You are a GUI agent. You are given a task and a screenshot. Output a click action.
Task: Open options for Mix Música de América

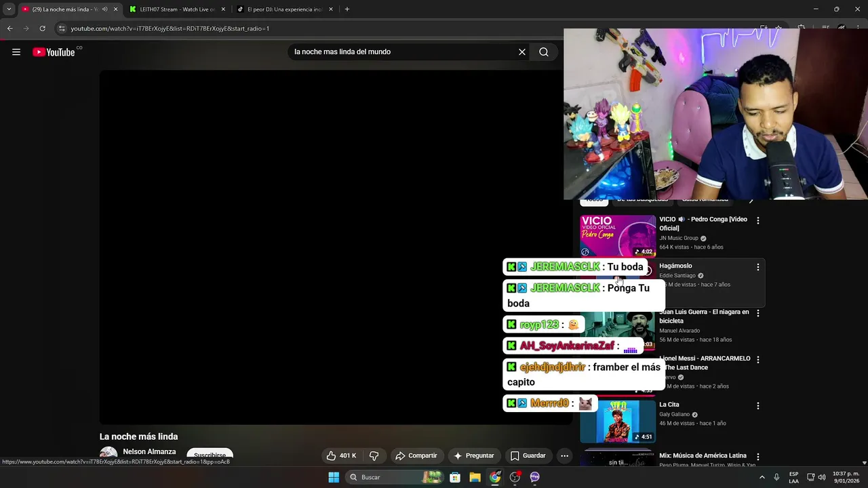click(758, 457)
